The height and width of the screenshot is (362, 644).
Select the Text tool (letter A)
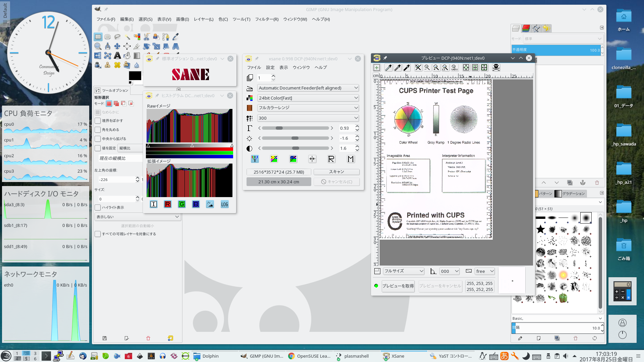pos(117,56)
